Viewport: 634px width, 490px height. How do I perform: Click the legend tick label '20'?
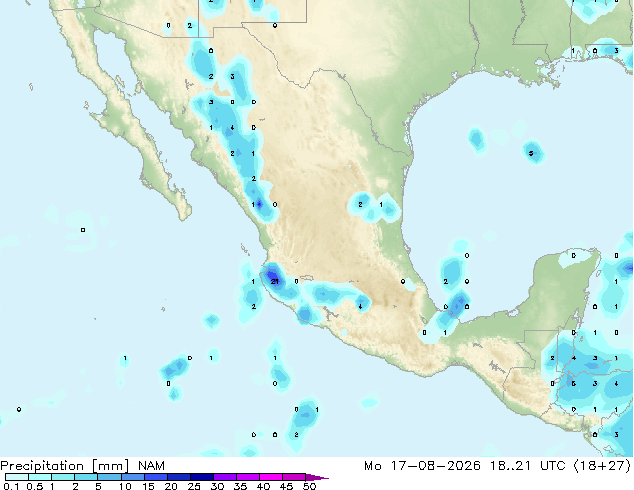171,486
